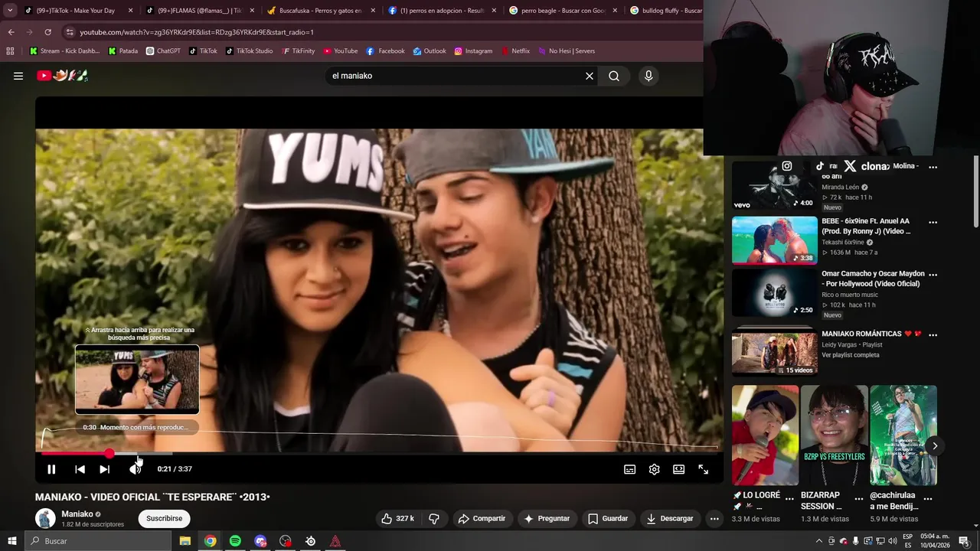
Task: Enter fullscreen mode
Action: click(x=703, y=469)
